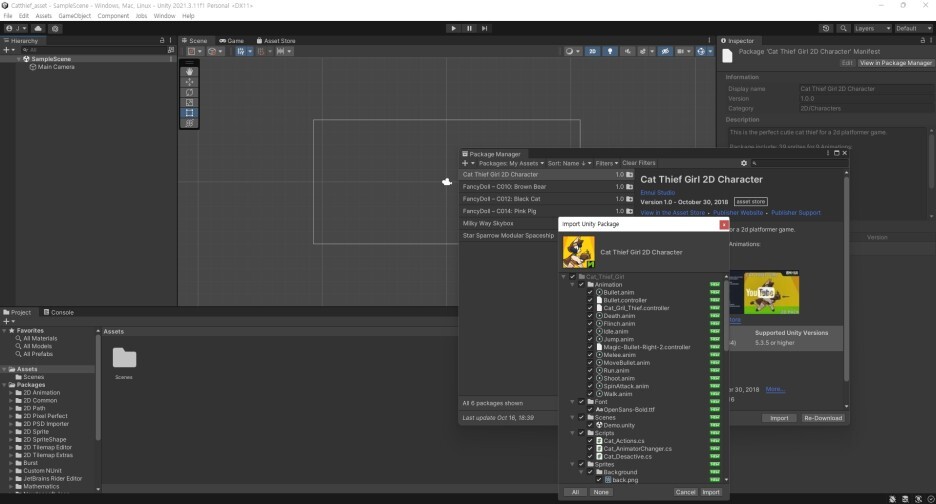Collapse the Sprites folder in import list
This screenshot has height=504, width=936.
[x=572, y=464]
